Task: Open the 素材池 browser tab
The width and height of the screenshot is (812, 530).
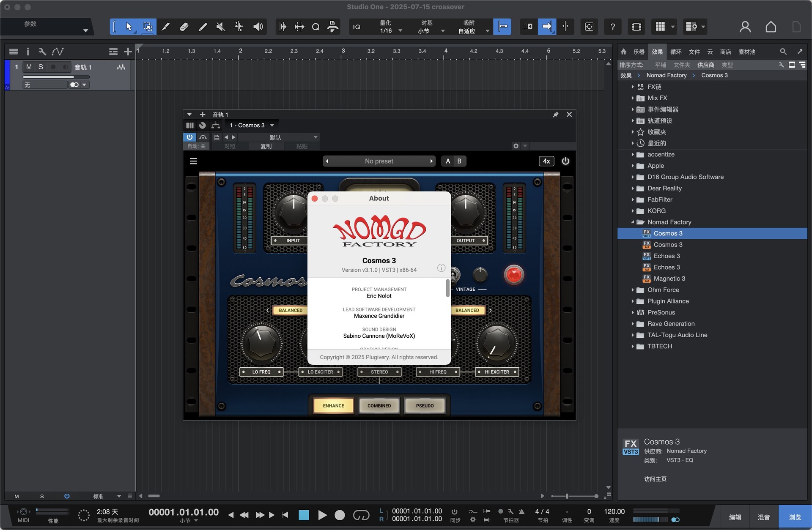Action: click(747, 52)
